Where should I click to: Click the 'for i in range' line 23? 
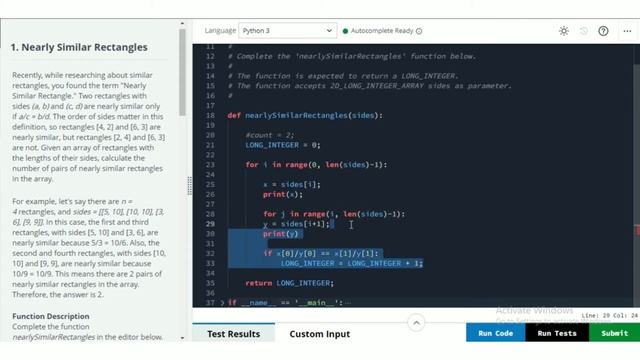316,164
